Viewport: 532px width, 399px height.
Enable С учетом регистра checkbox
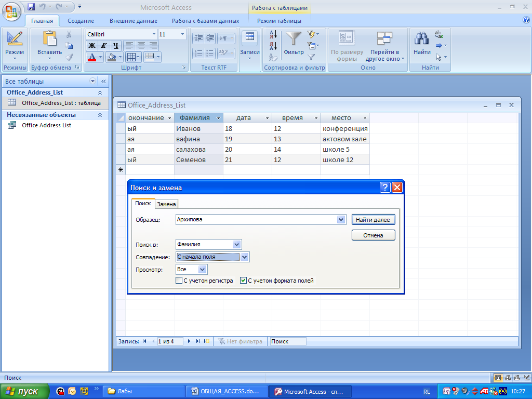point(179,281)
